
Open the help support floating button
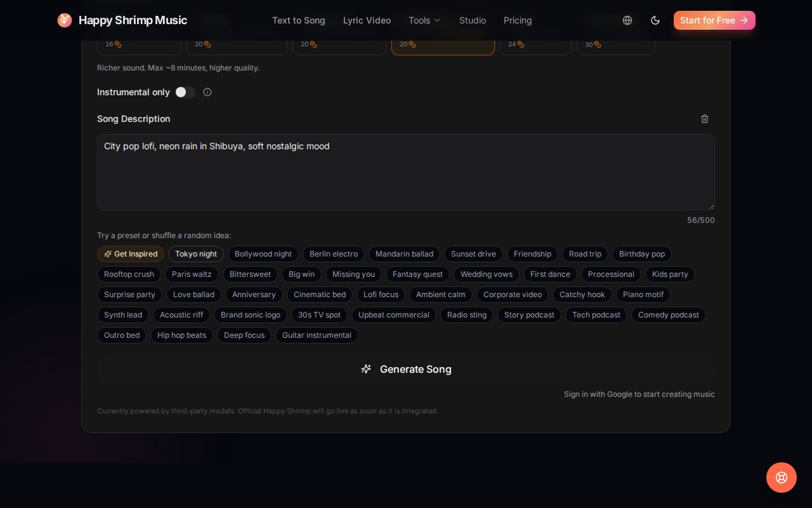click(782, 478)
